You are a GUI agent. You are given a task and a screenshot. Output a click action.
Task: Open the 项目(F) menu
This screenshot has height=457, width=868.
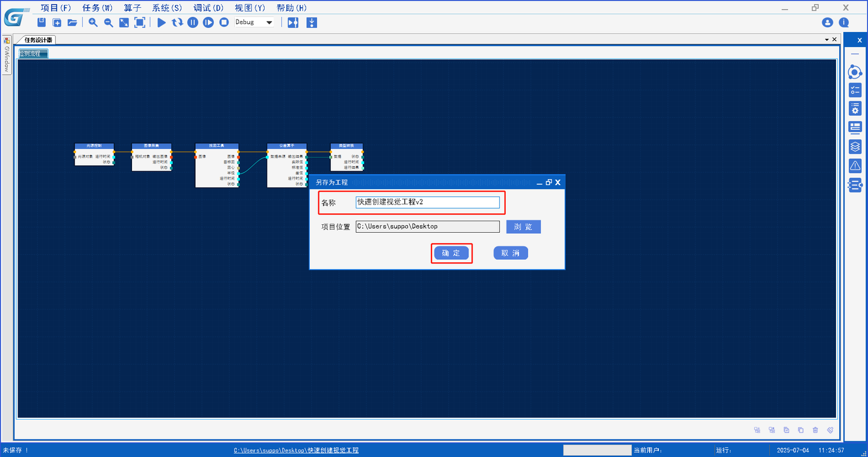[56, 8]
